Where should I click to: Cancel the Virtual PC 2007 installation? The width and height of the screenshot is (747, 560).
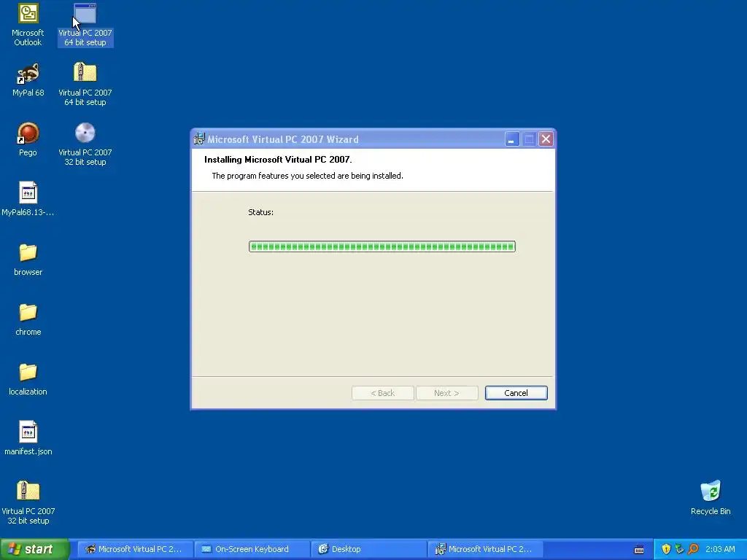point(516,393)
